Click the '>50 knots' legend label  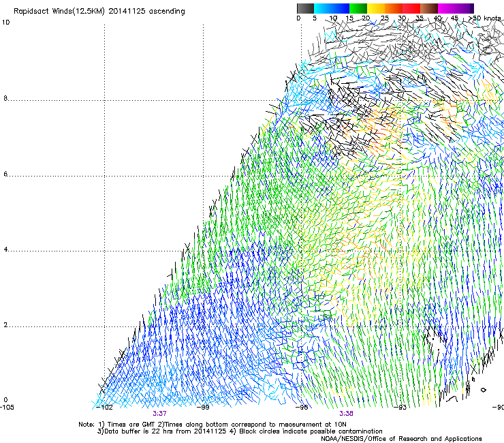click(485, 18)
